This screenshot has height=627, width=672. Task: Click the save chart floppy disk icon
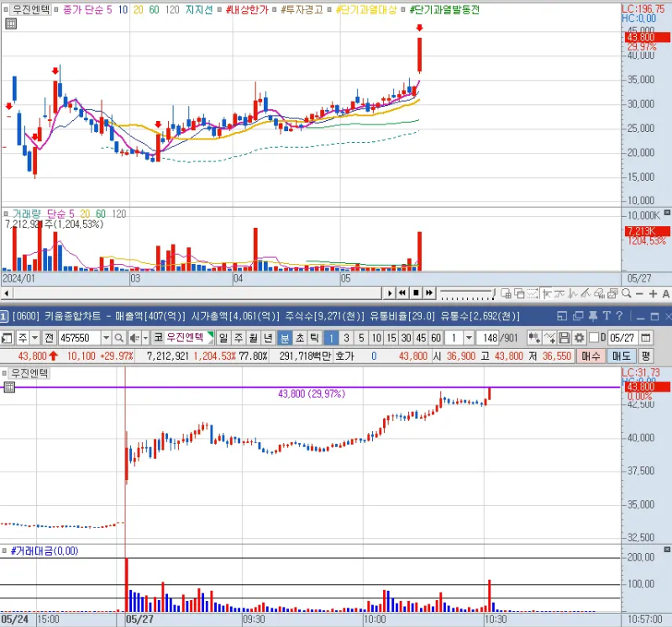click(564, 338)
